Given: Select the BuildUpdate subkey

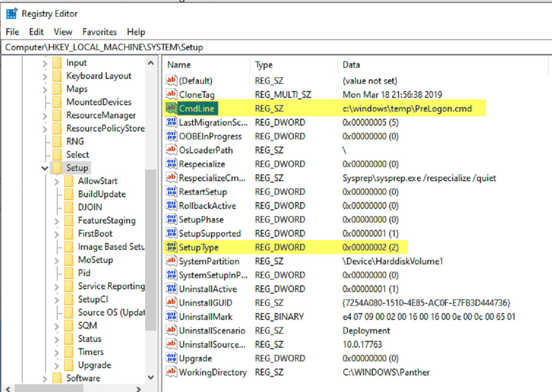Looking at the screenshot, I should point(102,194).
